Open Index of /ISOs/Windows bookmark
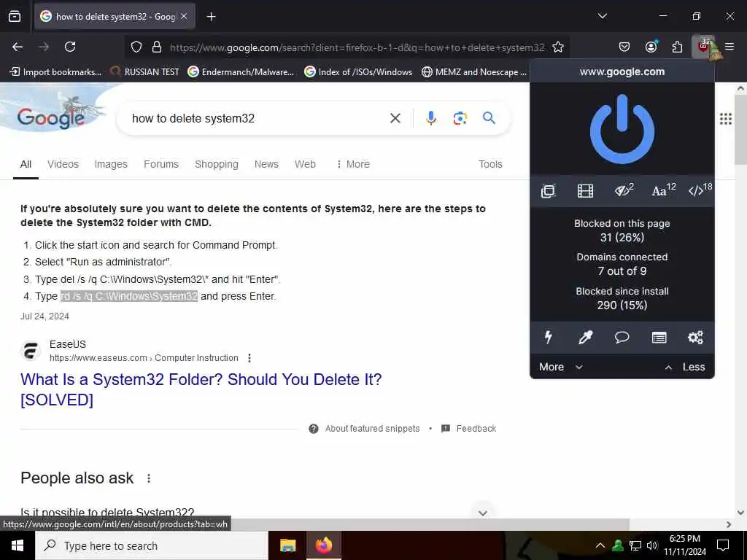747x560 pixels. coord(358,72)
